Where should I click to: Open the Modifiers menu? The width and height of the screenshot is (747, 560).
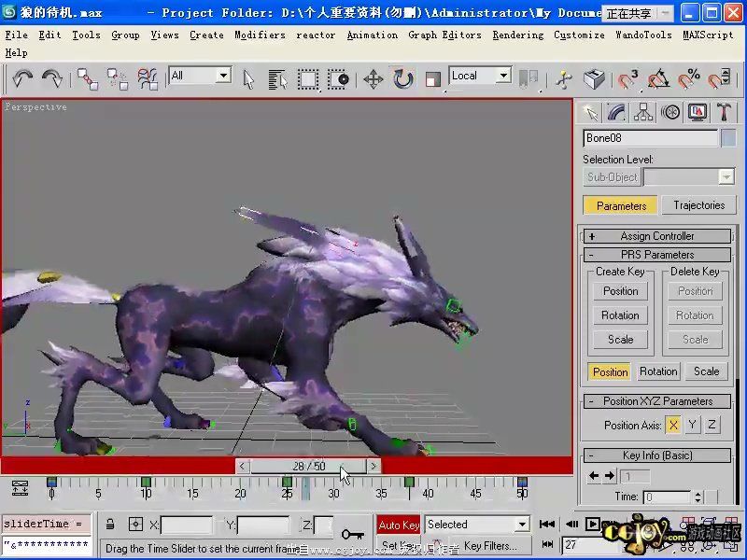point(260,35)
